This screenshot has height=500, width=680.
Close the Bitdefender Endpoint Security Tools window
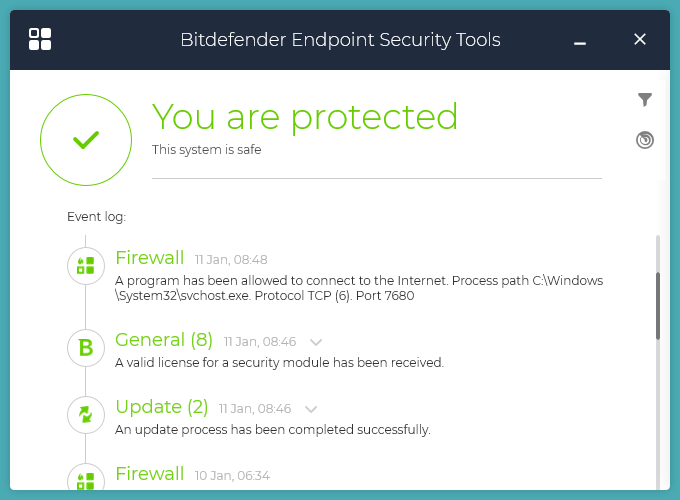point(640,40)
